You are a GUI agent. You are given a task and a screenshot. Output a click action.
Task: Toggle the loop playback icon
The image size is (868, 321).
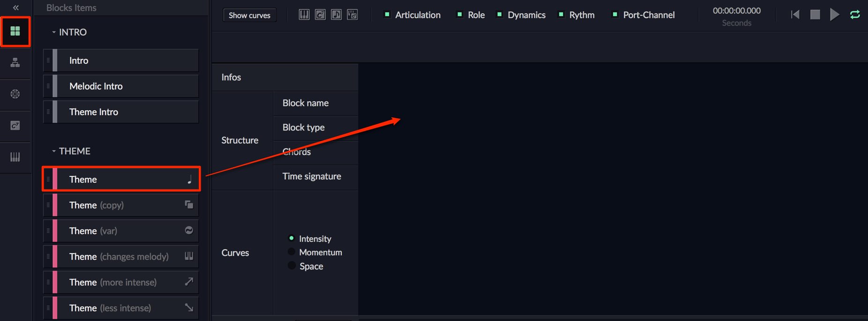click(855, 15)
